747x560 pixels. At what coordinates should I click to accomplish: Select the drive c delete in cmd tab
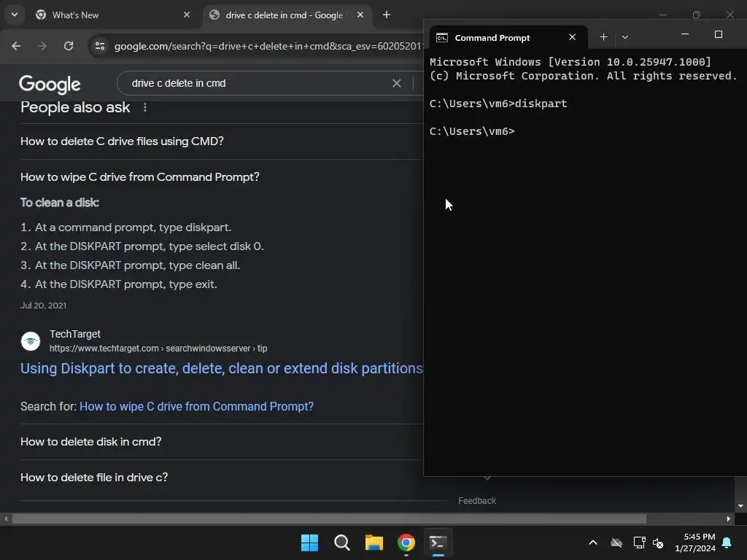[287, 15]
